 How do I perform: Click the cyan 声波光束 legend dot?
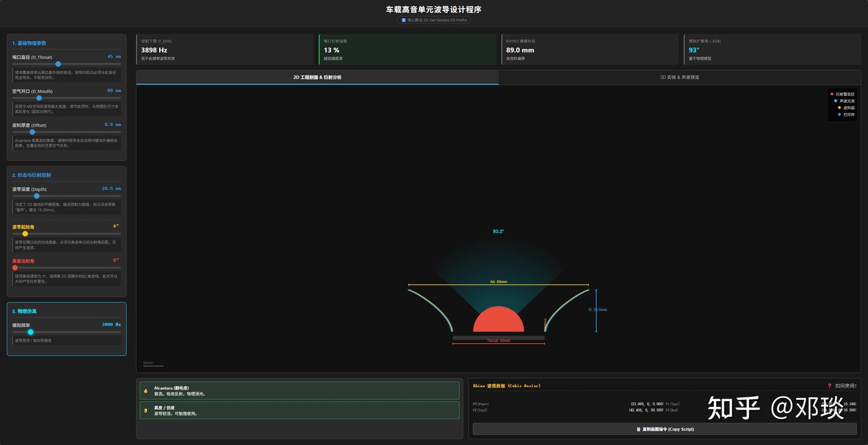tap(835, 101)
